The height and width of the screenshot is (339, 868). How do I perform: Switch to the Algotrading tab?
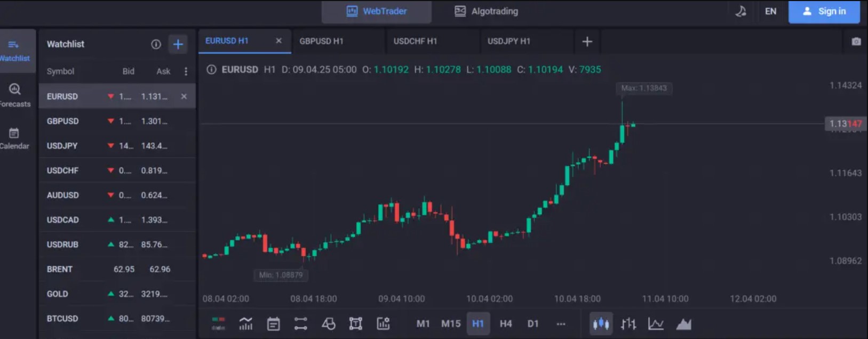pos(486,11)
